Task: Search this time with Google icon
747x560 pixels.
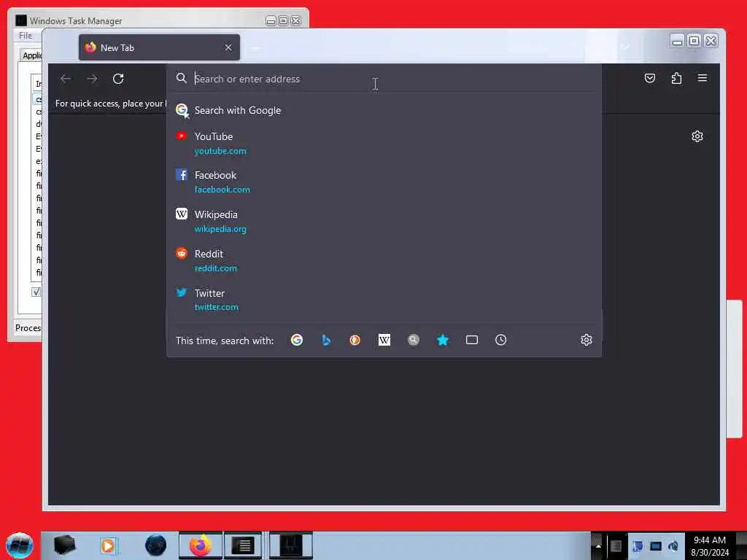Action: pyautogui.click(x=297, y=340)
